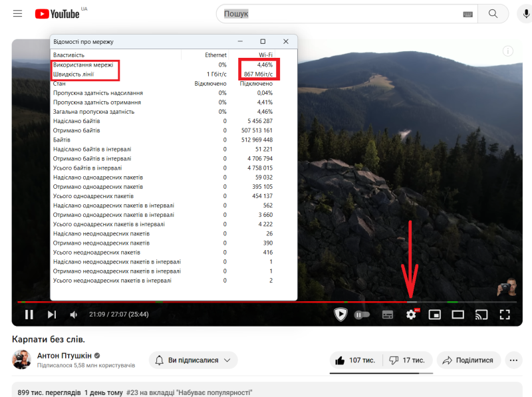Switch to theater mode view
The image size is (532, 397).
click(x=458, y=315)
